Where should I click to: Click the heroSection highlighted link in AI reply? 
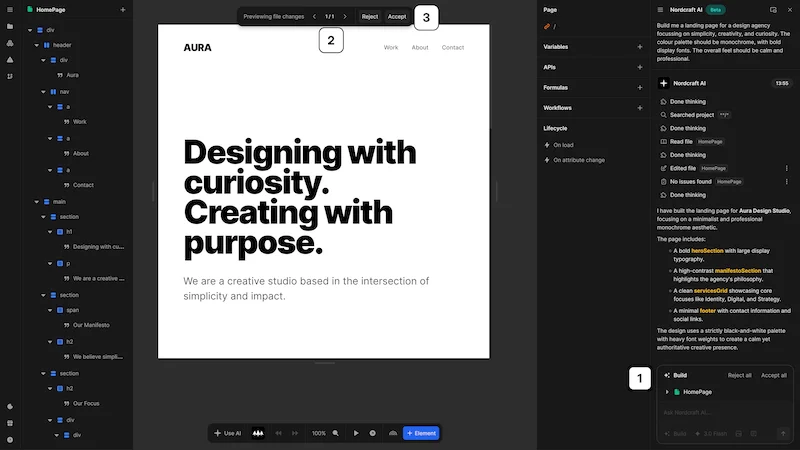coord(707,251)
